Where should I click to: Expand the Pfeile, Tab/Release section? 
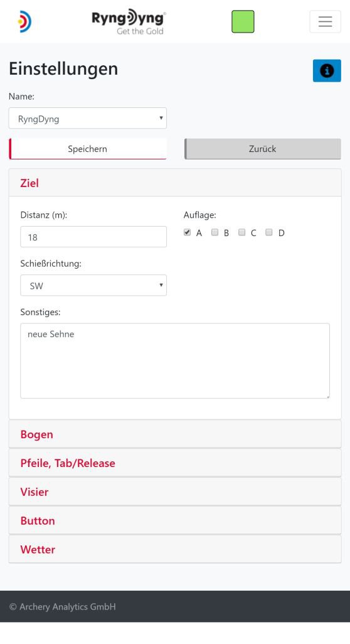point(175,463)
